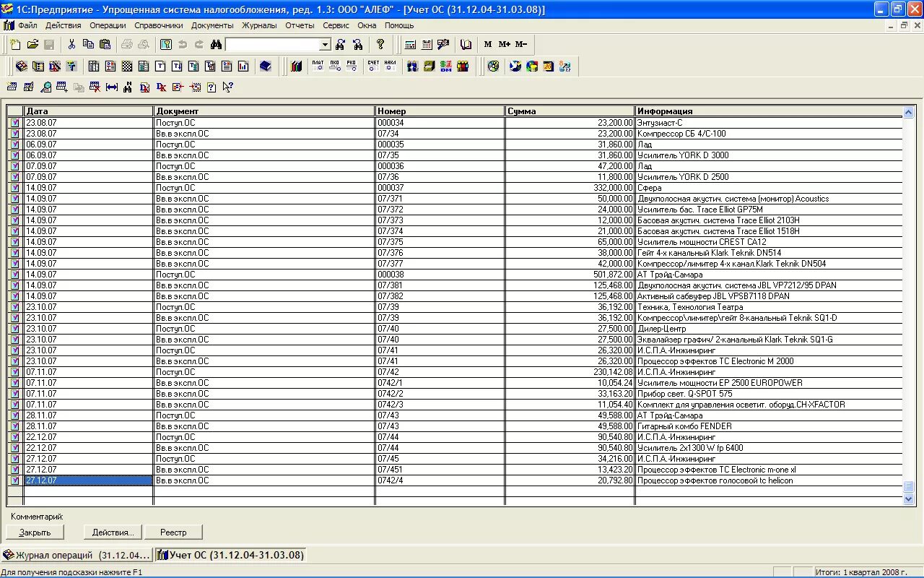This screenshot has height=578, width=924.
Task: Click the question mark Help icon
Action: [380, 44]
